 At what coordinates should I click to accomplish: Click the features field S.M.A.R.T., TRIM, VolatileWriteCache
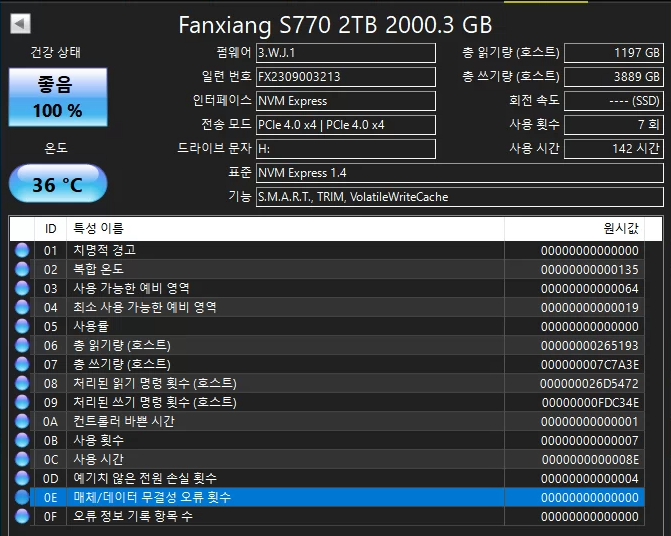(x=460, y=197)
